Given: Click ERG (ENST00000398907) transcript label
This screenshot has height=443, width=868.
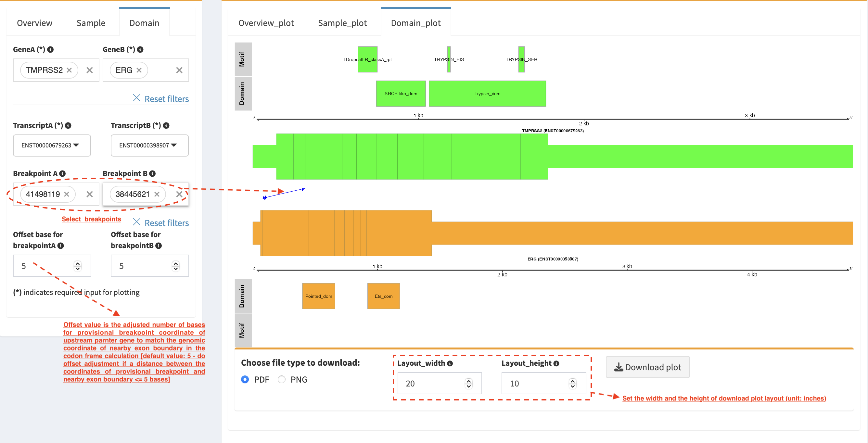Looking at the screenshot, I should coord(553,259).
